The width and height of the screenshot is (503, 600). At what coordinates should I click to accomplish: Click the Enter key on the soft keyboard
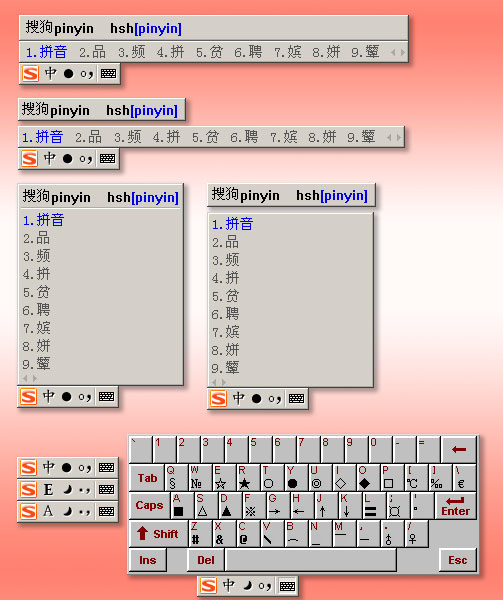tap(455, 505)
